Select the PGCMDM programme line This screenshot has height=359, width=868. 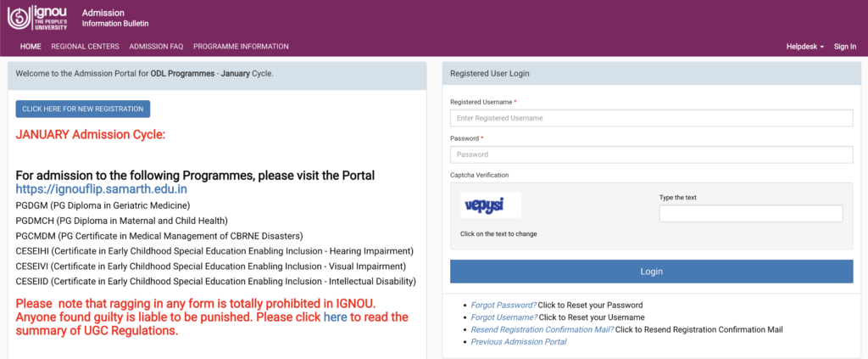(x=159, y=236)
